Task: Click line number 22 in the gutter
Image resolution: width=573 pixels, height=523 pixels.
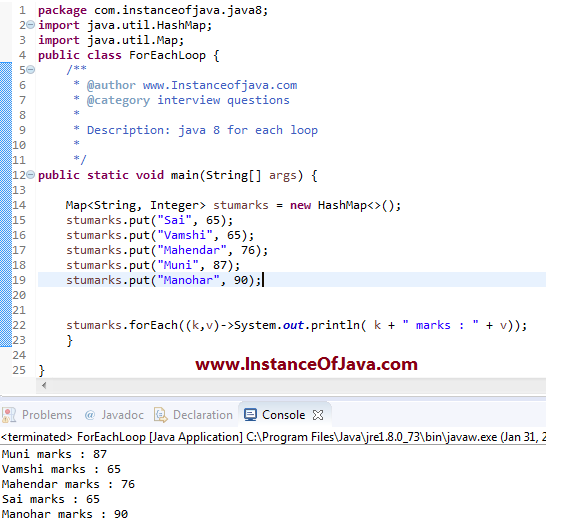Action: 19,325
